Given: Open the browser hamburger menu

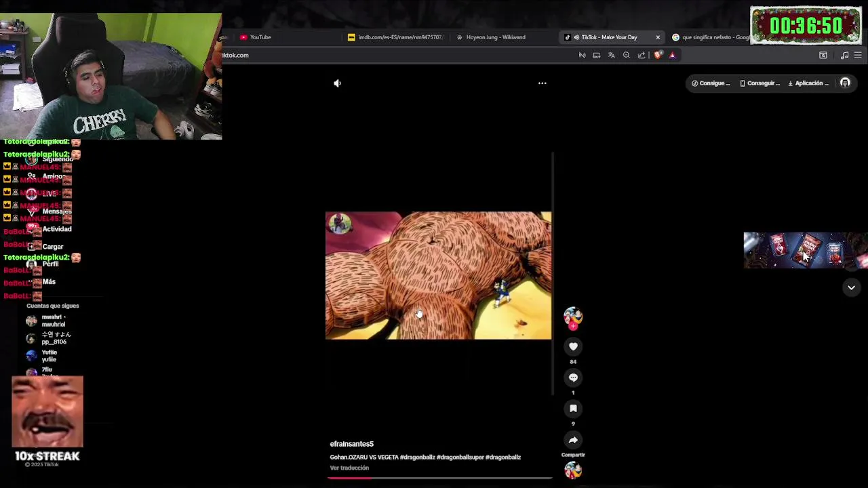Looking at the screenshot, I should 858,56.
